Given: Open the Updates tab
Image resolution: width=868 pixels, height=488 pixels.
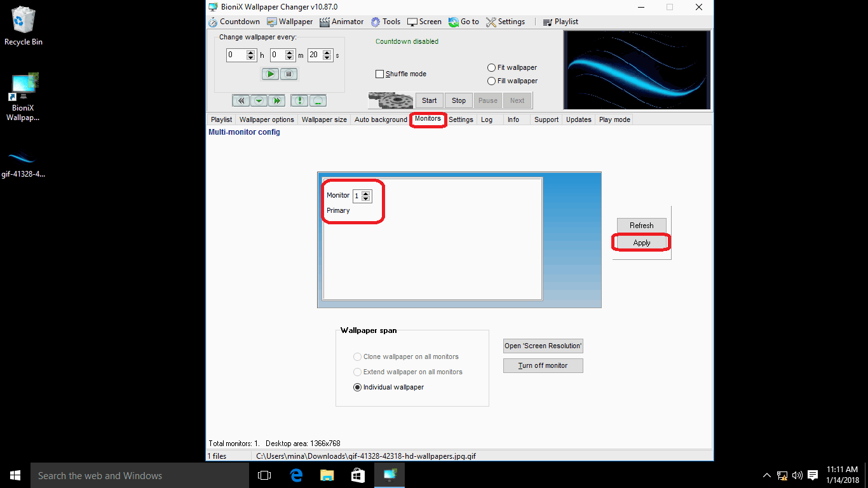Looking at the screenshot, I should (x=579, y=119).
